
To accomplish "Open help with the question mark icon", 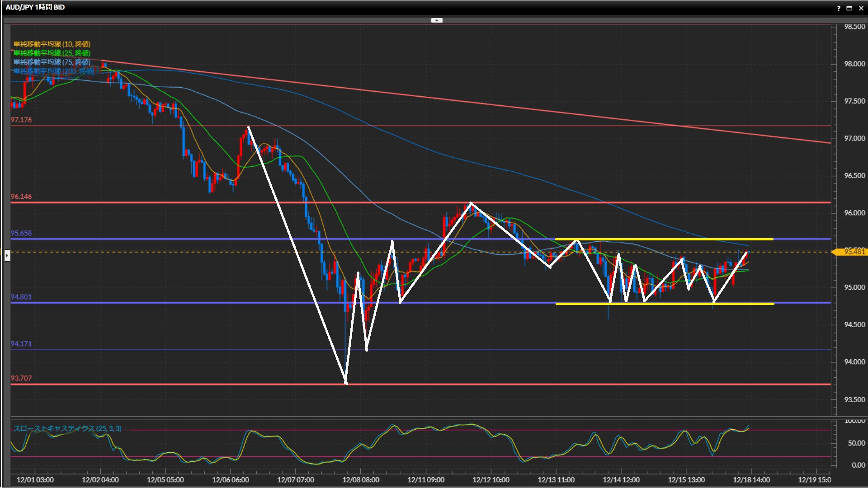I will pos(839,8).
